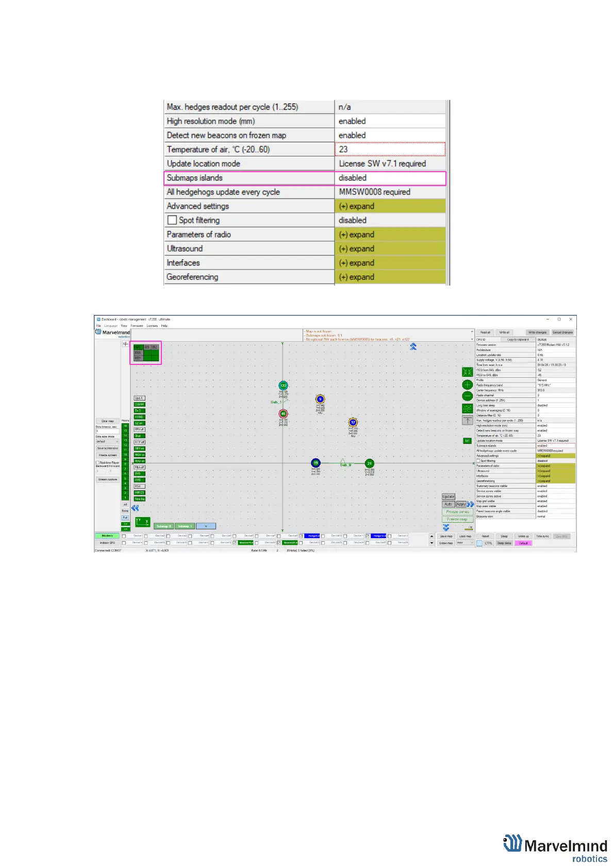Click the blue double down chevron below Freeze map

pos(446,528)
